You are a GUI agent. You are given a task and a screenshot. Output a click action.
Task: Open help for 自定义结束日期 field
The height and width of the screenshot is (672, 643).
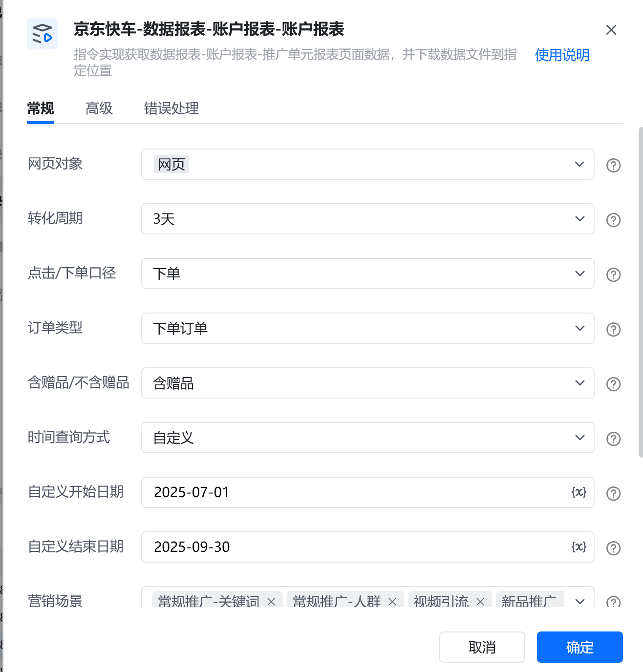(x=613, y=548)
